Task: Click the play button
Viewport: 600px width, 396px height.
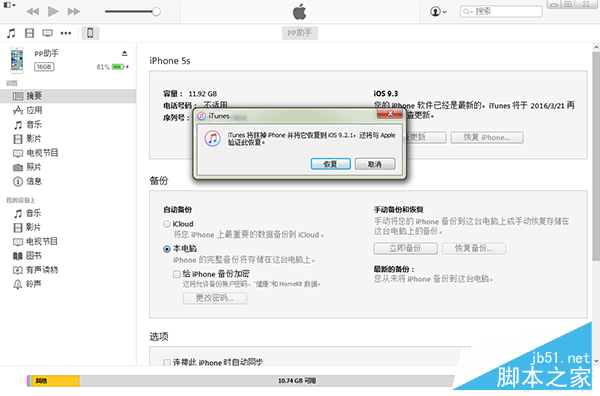Action: click(53, 11)
